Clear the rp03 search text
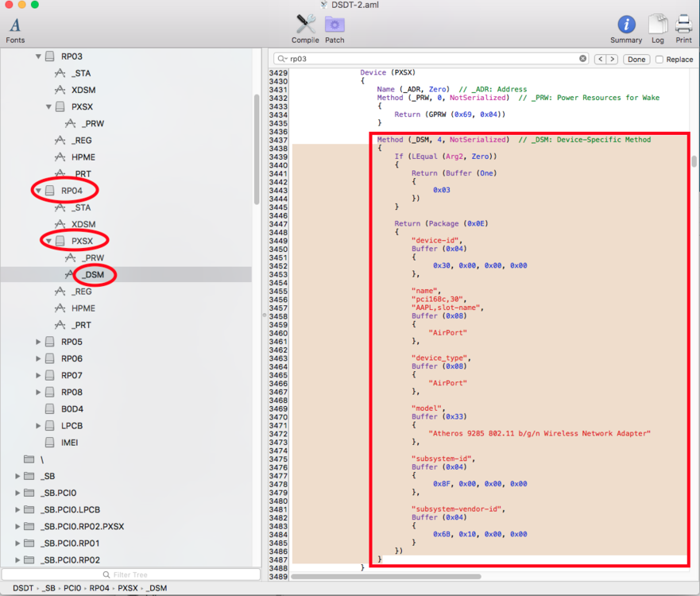Screen dimensions: 700x596 [x=582, y=59]
